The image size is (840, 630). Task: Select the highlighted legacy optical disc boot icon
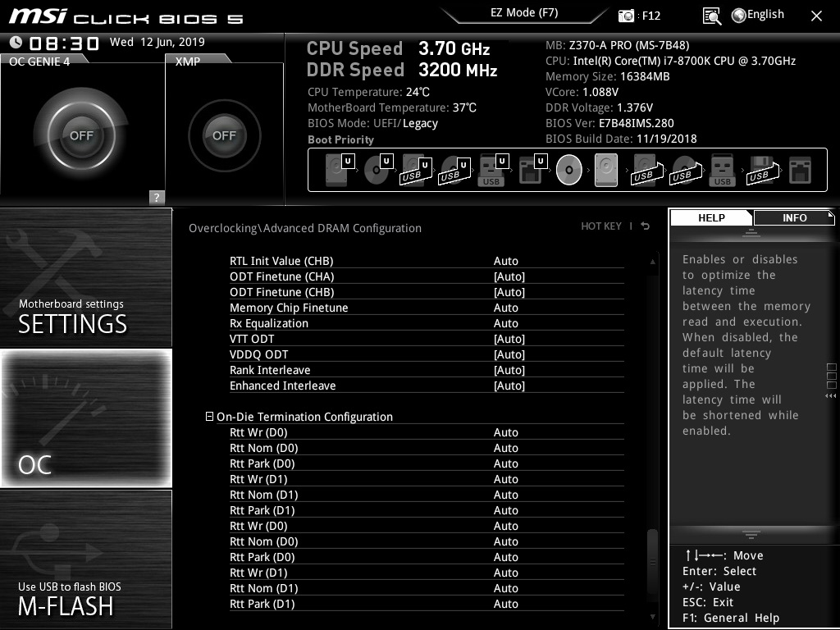click(x=568, y=170)
